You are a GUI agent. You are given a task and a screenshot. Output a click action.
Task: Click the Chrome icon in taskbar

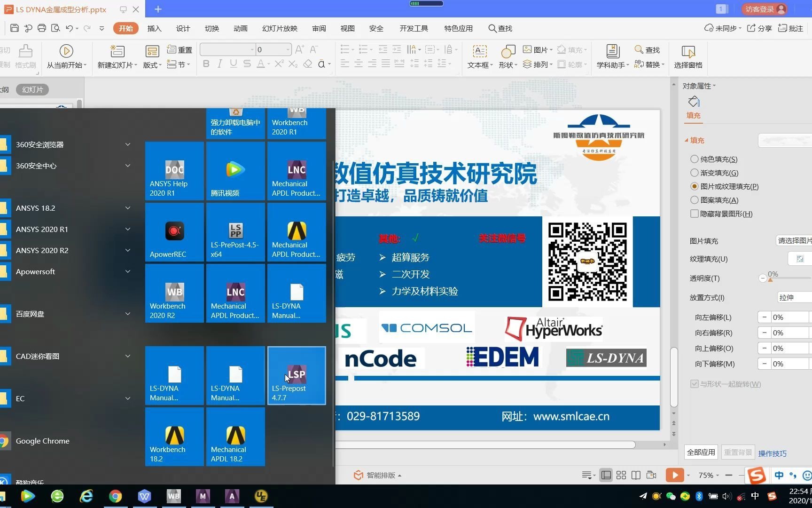point(115,496)
